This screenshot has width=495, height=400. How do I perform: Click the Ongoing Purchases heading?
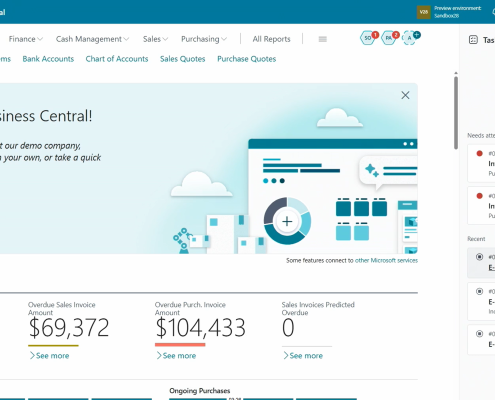(200, 391)
